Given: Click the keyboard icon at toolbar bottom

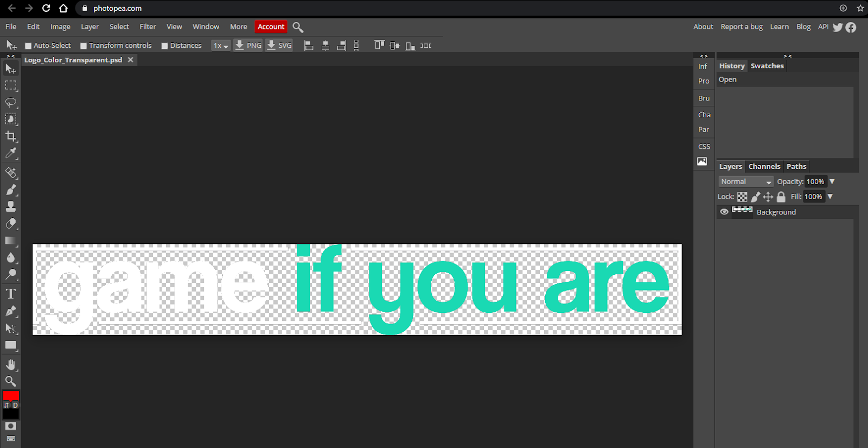Looking at the screenshot, I should [x=11, y=439].
